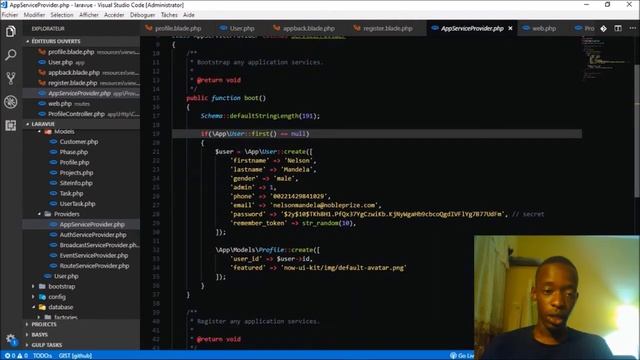640x360 pixels.
Task: Open the Afficher menu
Action: [89, 15]
